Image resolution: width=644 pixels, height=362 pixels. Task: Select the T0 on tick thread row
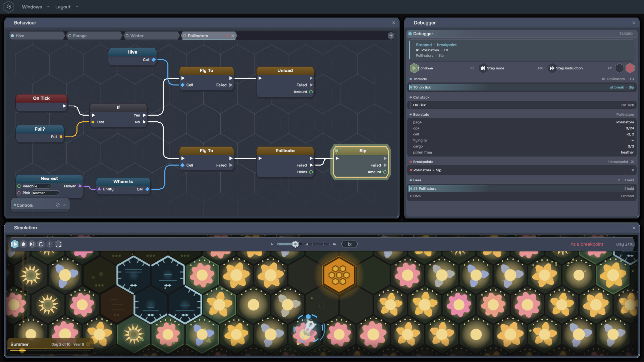(x=522, y=87)
